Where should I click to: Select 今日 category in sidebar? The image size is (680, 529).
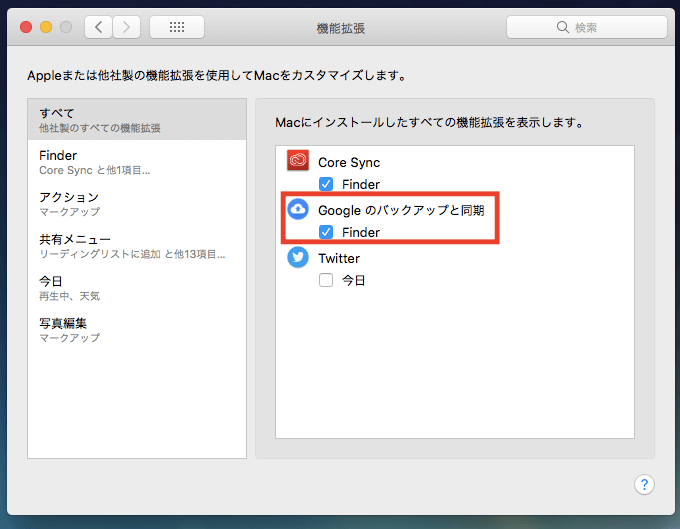tap(137, 288)
